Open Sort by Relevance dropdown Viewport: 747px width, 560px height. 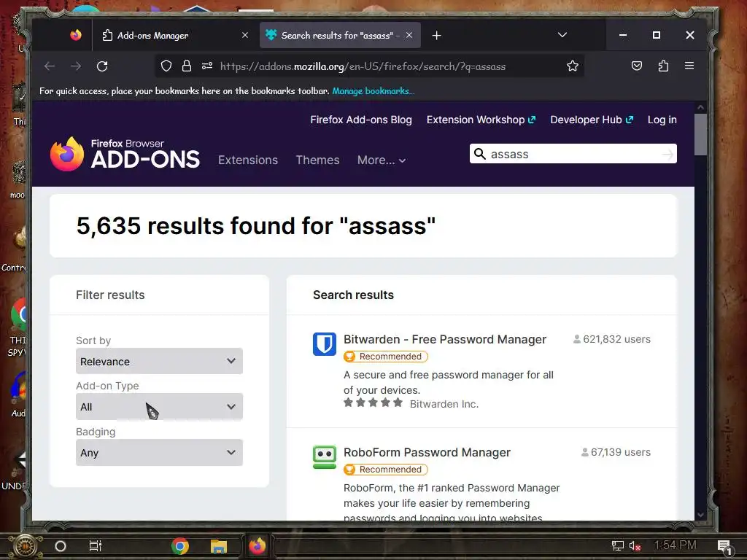tap(159, 361)
